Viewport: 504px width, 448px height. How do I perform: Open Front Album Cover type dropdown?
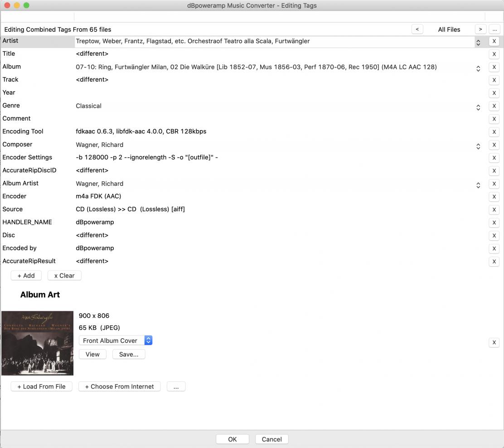click(x=148, y=341)
